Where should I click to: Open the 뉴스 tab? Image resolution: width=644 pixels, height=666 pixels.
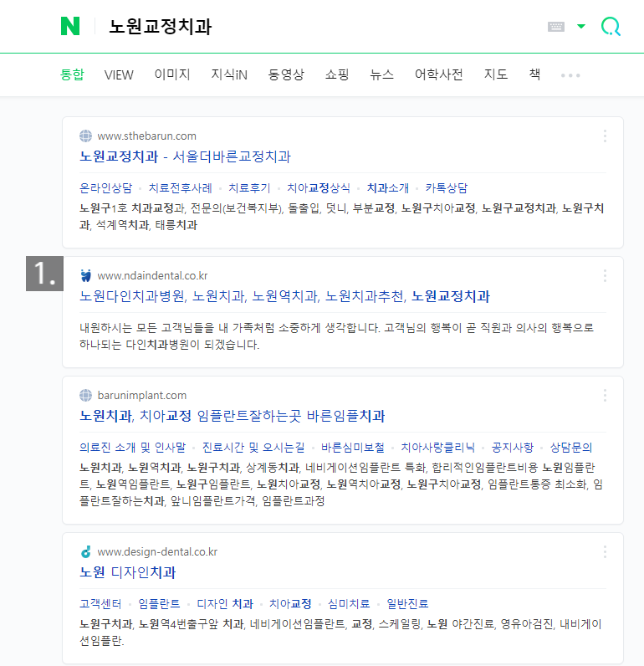click(381, 74)
